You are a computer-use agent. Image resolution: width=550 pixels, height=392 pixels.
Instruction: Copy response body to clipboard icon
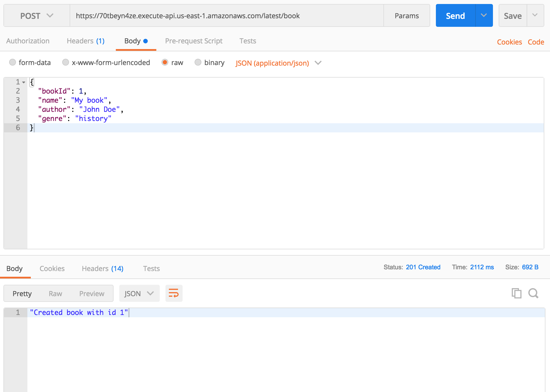pyautogui.click(x=516, y=293)
